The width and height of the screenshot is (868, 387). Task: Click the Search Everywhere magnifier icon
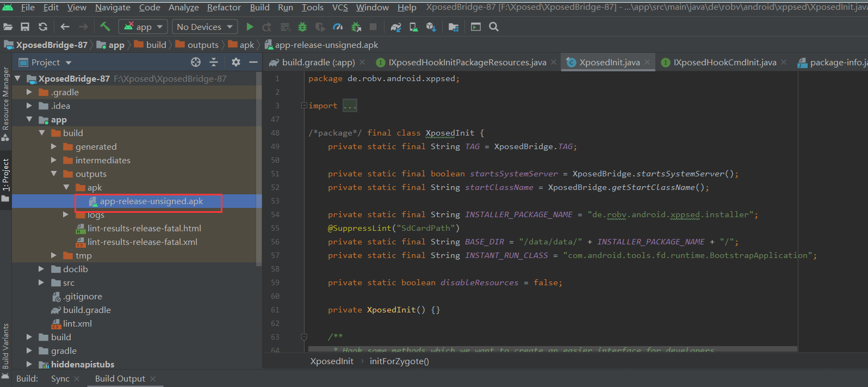(x=494, y=27)
